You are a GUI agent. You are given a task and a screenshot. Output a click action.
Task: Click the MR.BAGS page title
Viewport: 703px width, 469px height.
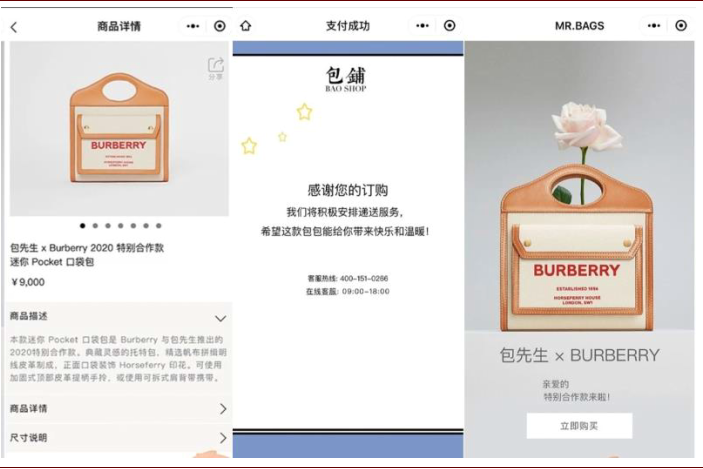(579, 26)
